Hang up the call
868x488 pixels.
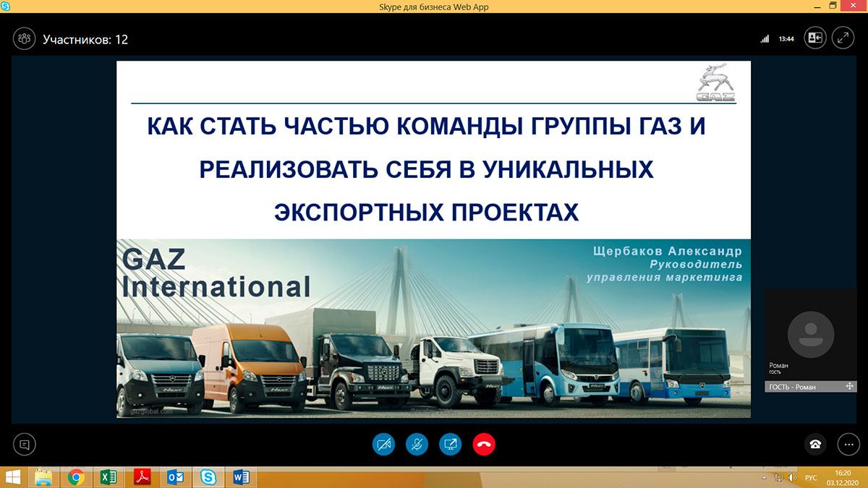(484, 444)
